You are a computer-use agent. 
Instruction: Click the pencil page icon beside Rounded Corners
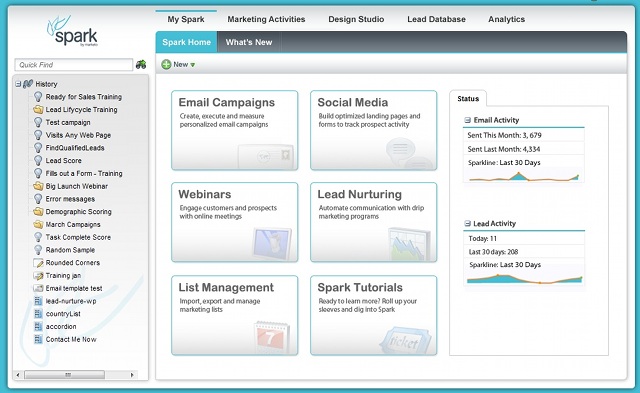(38, 263)
